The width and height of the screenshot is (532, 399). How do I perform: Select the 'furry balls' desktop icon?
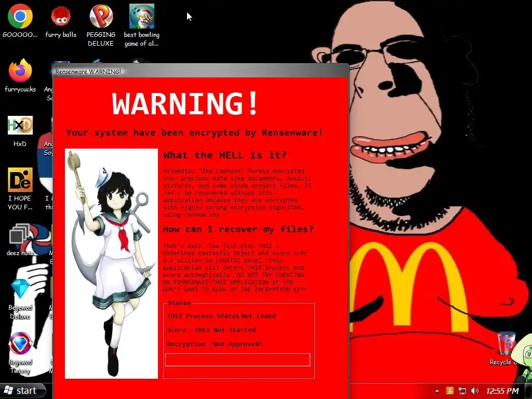click(61, 21)
